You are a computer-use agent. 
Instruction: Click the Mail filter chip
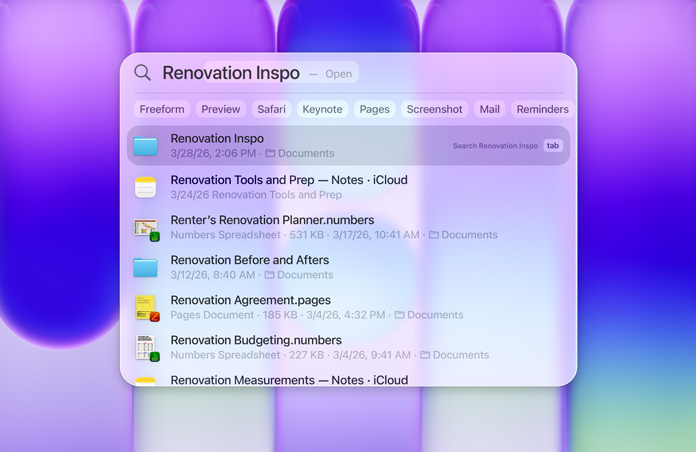pyautogui.click(x=489, y=109)
